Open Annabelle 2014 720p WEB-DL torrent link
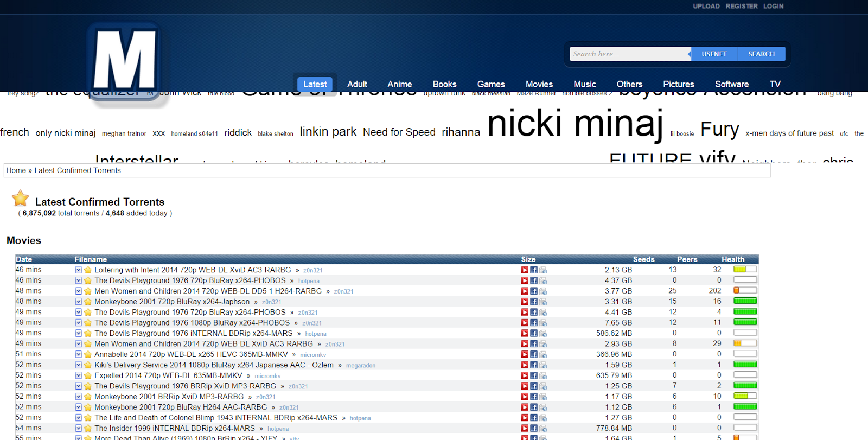The height and width of the screenshot is (440, 868). tap(191, 354)
